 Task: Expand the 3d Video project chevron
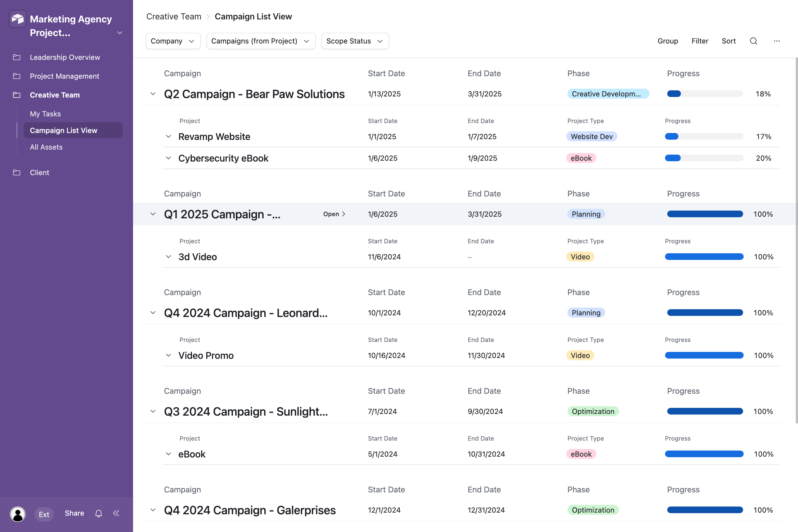click(x=169, y=257)
